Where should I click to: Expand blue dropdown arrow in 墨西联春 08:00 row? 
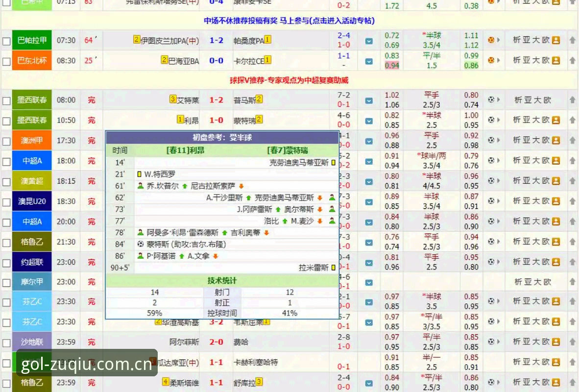(x=369, y=100)
